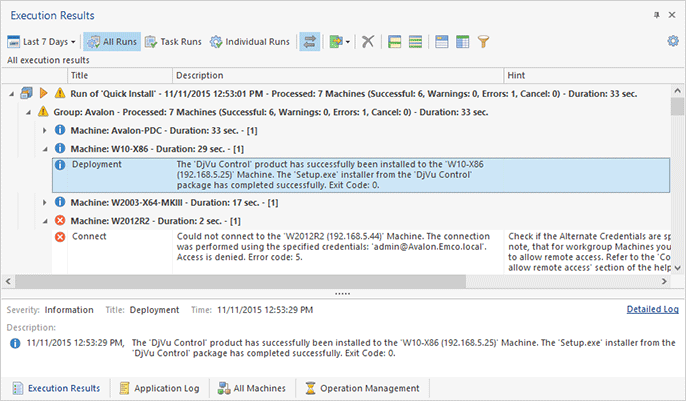Click info icon beside Machine: W2003-X64-MKIII

[60, 202]
